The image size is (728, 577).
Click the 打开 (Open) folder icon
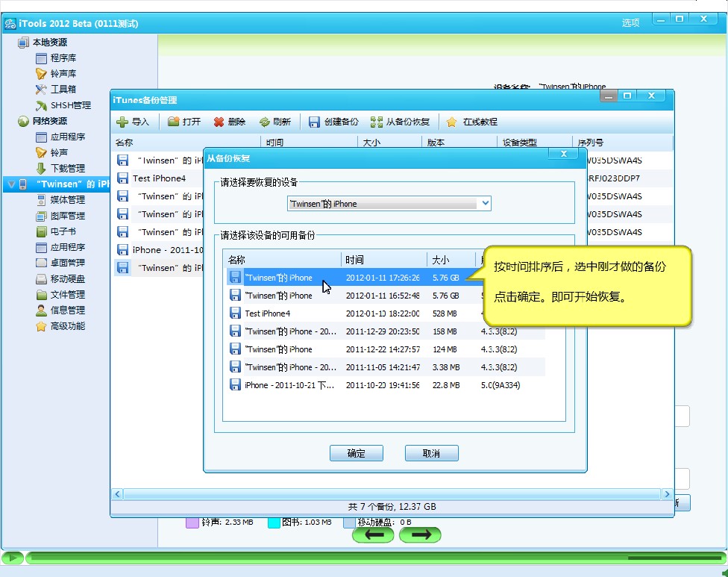click(x=173, y=122)
